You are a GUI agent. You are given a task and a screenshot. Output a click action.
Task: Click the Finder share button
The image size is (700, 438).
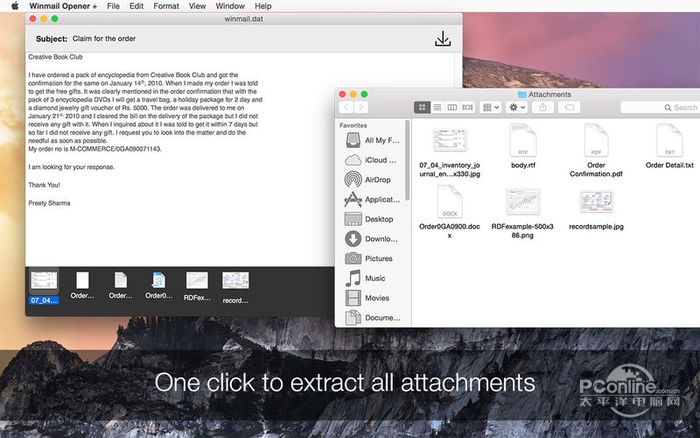point(543,107)
